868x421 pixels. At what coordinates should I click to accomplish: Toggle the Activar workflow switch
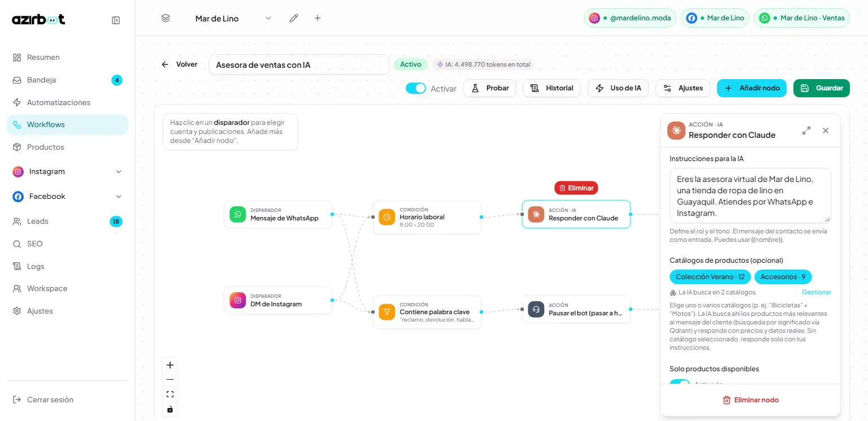[x=416, y=88]
